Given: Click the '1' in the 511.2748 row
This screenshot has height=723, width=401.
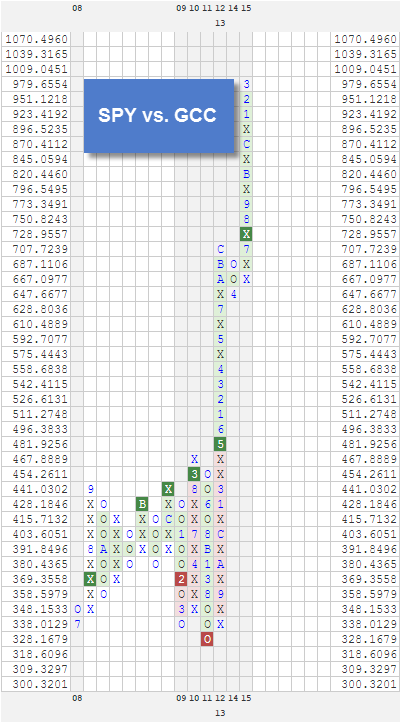Looking at the screenshot, I should [220, 415].
